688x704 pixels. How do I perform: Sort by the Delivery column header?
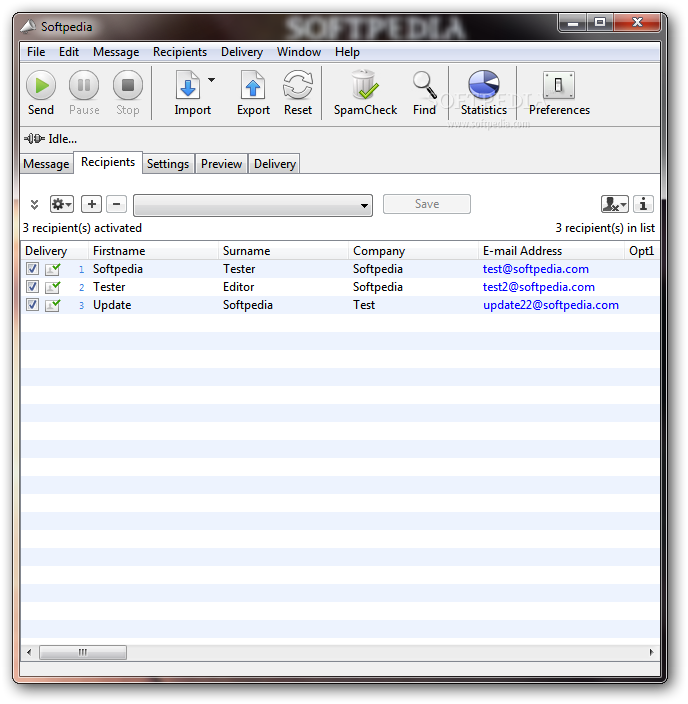[54, 251]
